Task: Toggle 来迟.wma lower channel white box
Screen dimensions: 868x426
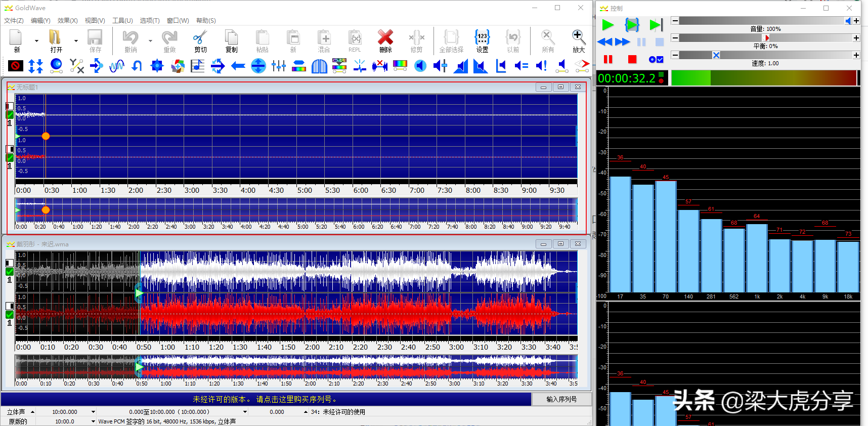Action: pyautogui.click(x=10, y=306)
